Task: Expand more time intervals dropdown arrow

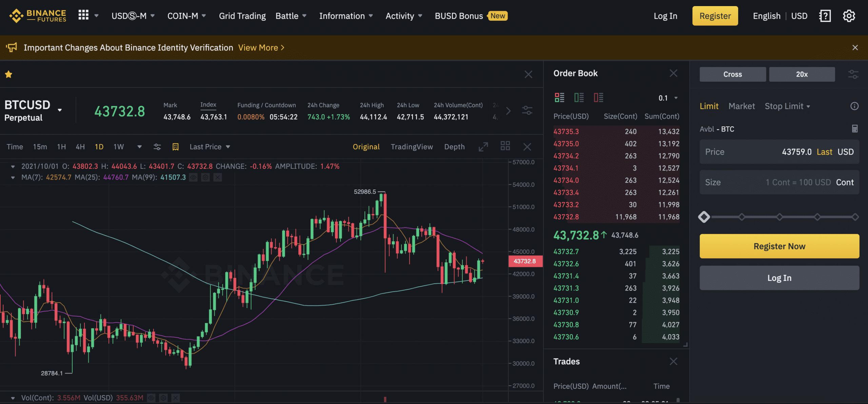Action: (x=139, y=147)
